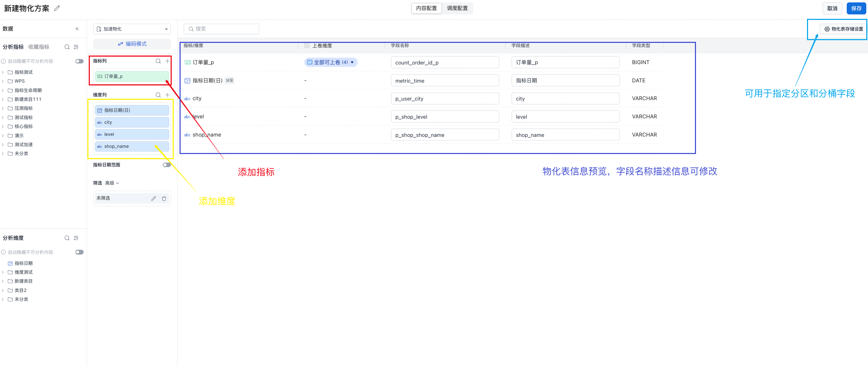Click search icon in 分析指标 header
This screenshot has width=868, height=366.
coord(67,47)
